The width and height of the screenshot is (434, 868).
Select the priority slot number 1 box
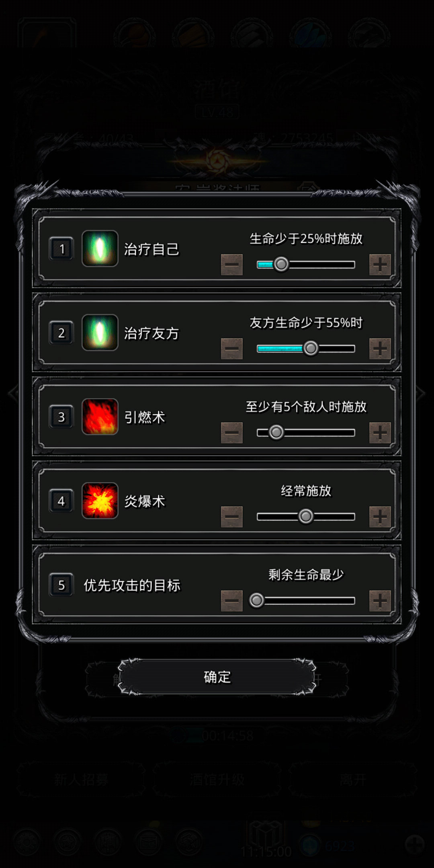61,249
